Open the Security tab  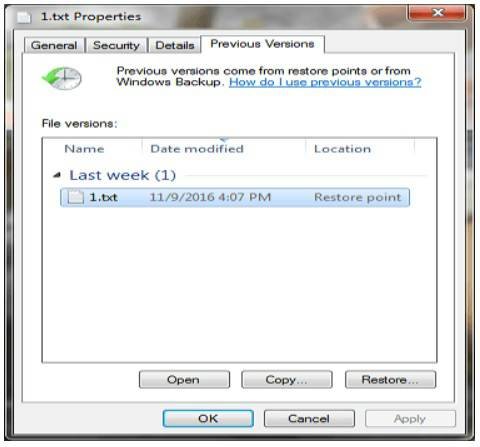point(116,45)
